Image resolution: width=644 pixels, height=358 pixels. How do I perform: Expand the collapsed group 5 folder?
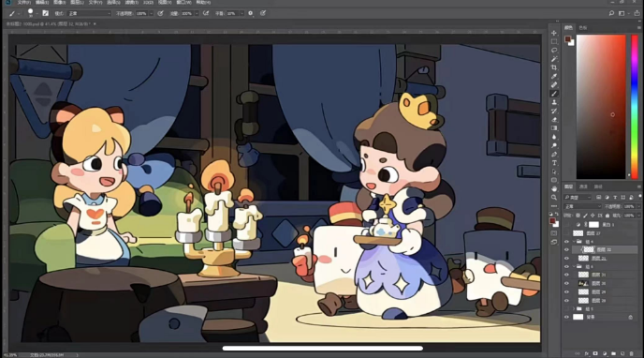tap(574, 308)
